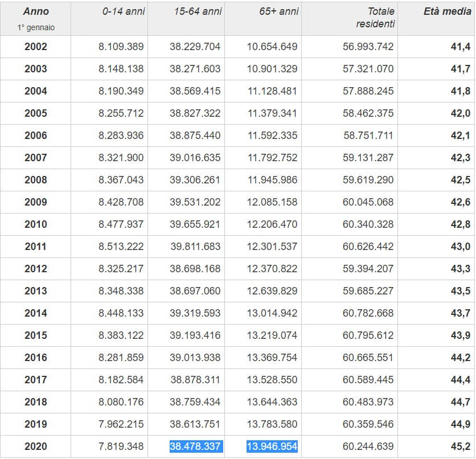Click 15-64 value 38.875.440 for 2006
The width and height of the screenshot is (476, 459).
[195, 136]
